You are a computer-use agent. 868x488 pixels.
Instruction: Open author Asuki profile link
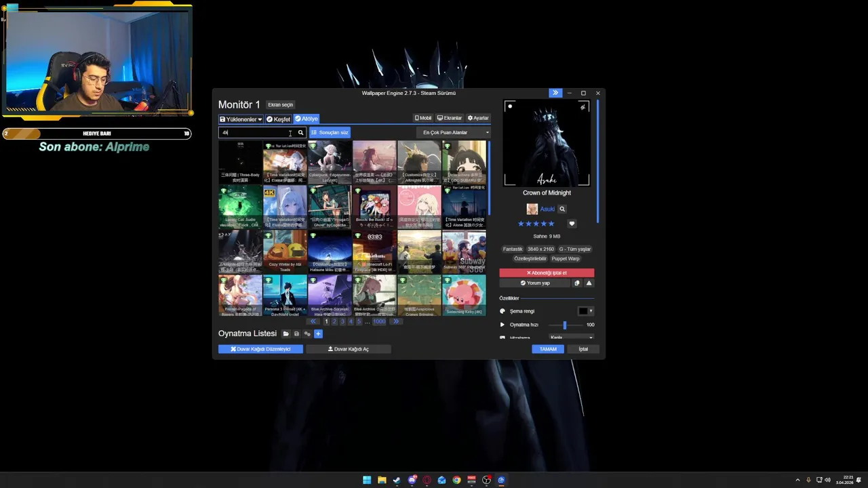[547, 209]
